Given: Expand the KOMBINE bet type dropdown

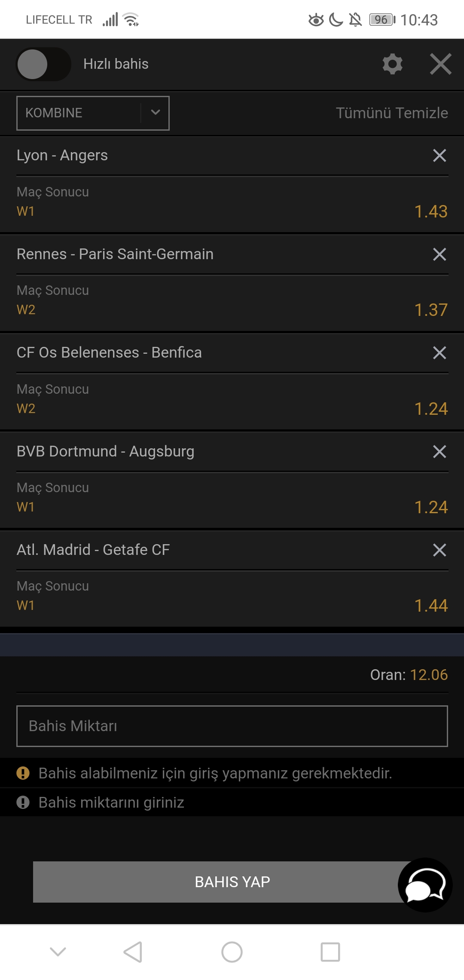Looking at the screenshot, I should [93, 113].
